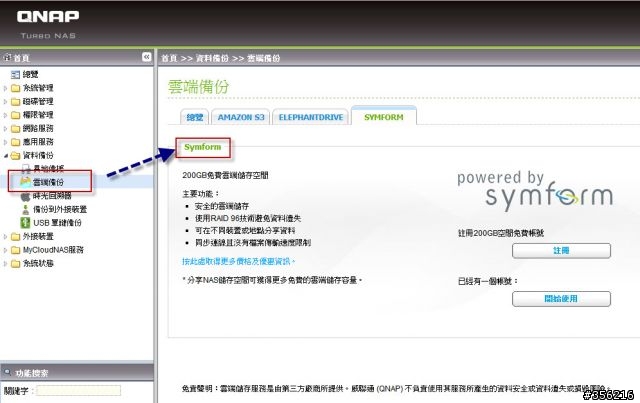Expand the 權限管理 tree node arrow

[5, 115]
